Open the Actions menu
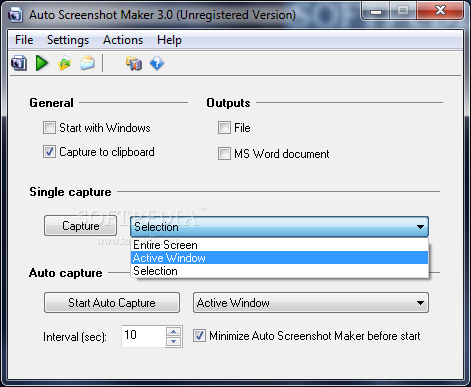471x387 pixels. pos(123,40)
